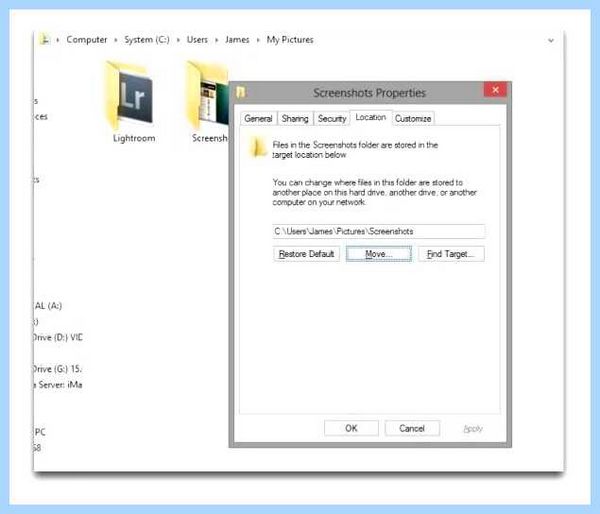Click the folder icon in address bar
The height and width of the screenshot is (514, 600).
(x=44, y=39)
